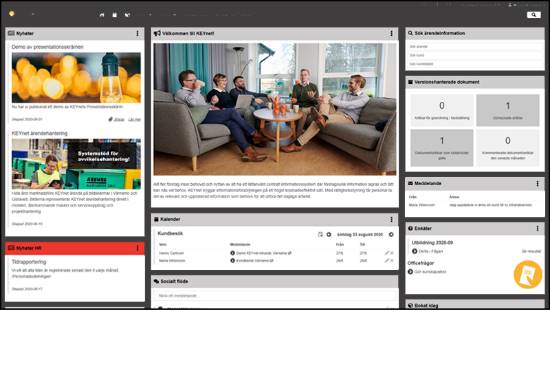Go to next day in Kalender
Image resolution: width=550 pixels, height=380 pixels.
point(391,234)
